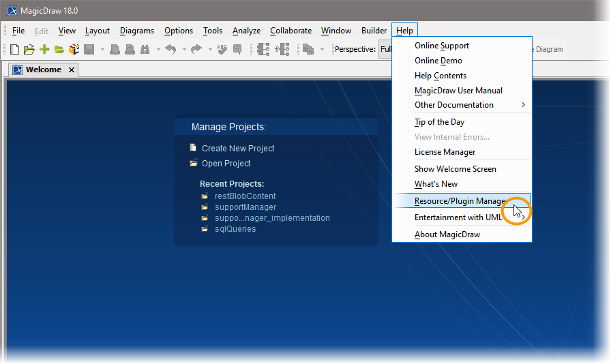The image size is (611, 364).
Task: Close the Welcome tab
Action: point(71,70)
